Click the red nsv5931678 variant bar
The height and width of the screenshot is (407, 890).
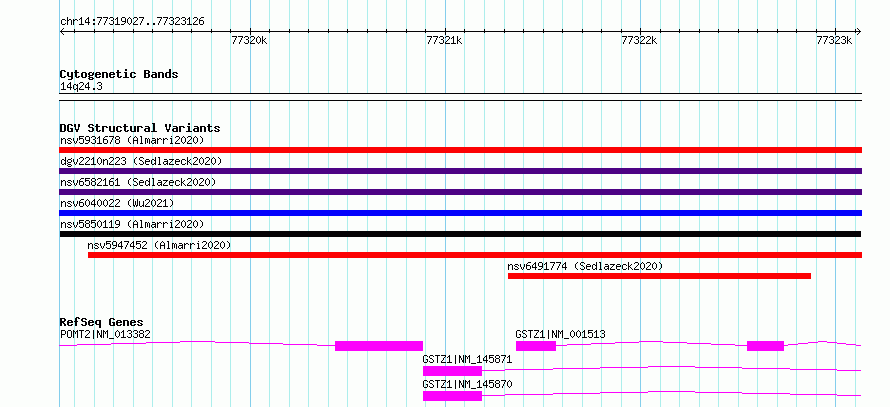tap(460, 150)
